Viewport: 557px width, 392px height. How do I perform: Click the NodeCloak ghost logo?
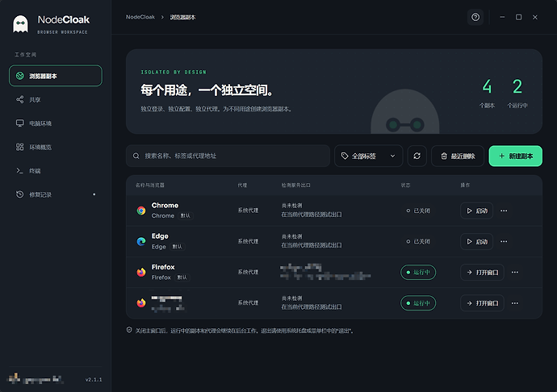click(x=21, y=24)
